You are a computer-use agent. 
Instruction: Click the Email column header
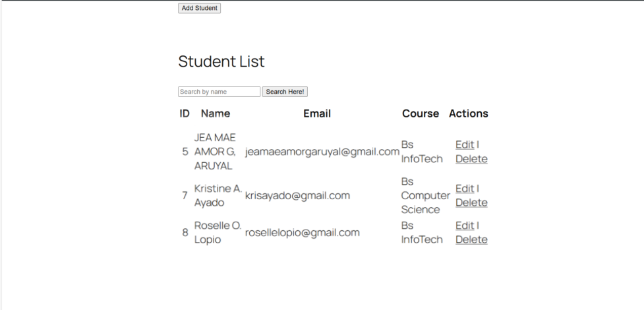[x=316, y=113]
